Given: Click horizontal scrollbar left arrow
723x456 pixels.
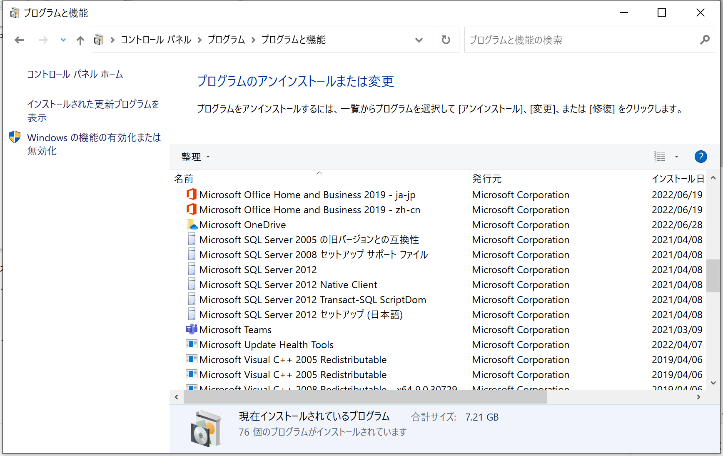Looking at the screenshot, I should pyautogui.click(x=177, y=397).
